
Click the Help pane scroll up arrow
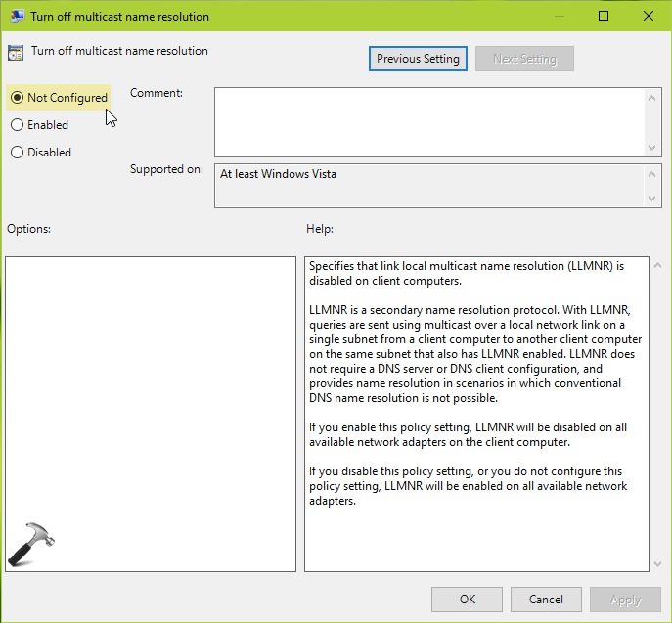tap(658, 266)
